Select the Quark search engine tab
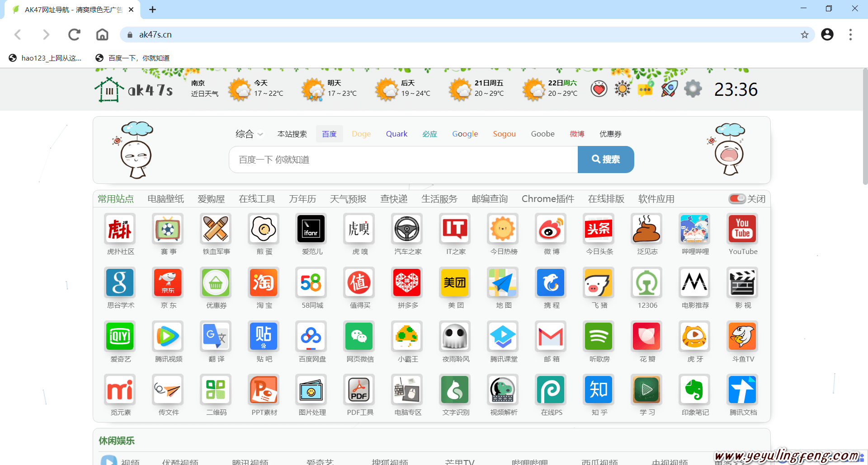Image resolution: width=868 pixels, height=465 pixels. tap(396, 134)
